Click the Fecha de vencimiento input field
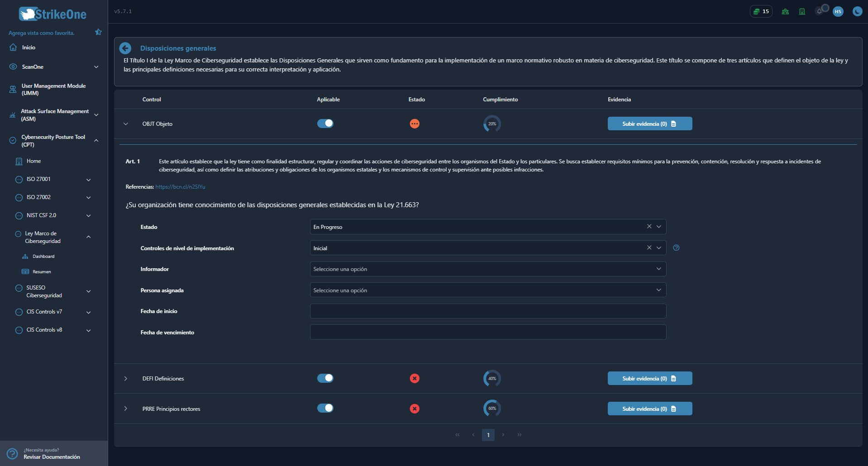The image size is (868, 466). click(x=488, y=332)
